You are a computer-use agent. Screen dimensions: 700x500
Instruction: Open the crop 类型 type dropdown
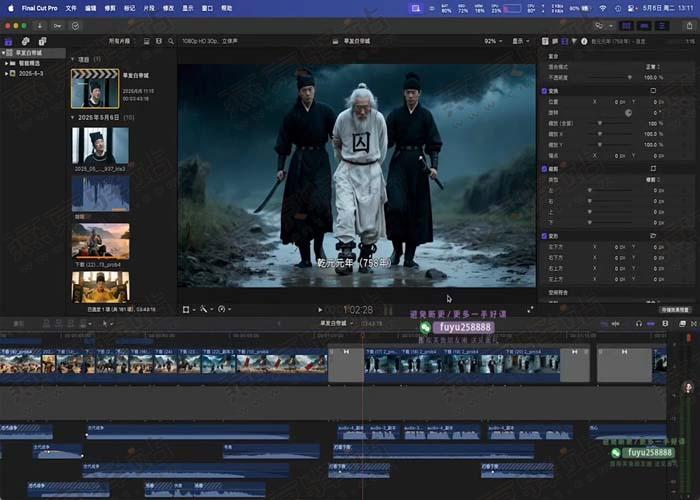[653, 179]
